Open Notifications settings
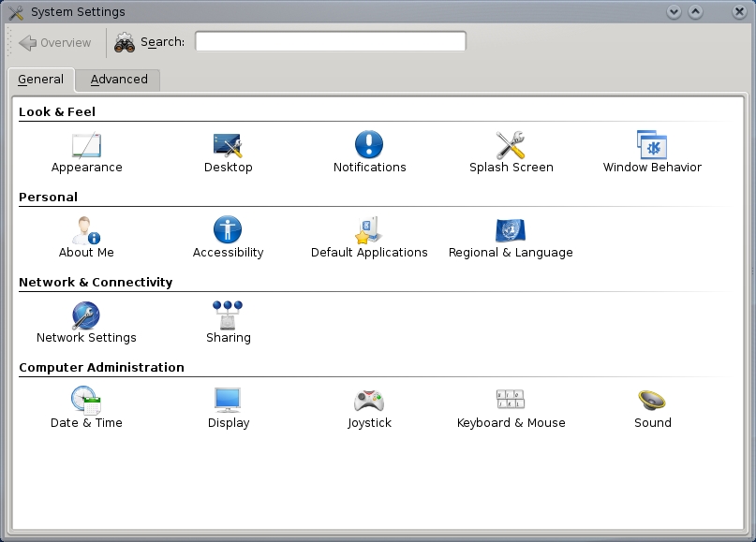This screenshot has width=756, height=542. point(369,146)
